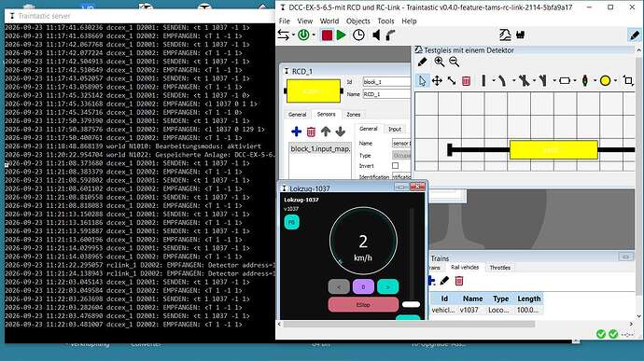Screen dimensions: 644x361
Task: Click the reverse direction < button
Action: pyautogui.click(x=339, y=286)
